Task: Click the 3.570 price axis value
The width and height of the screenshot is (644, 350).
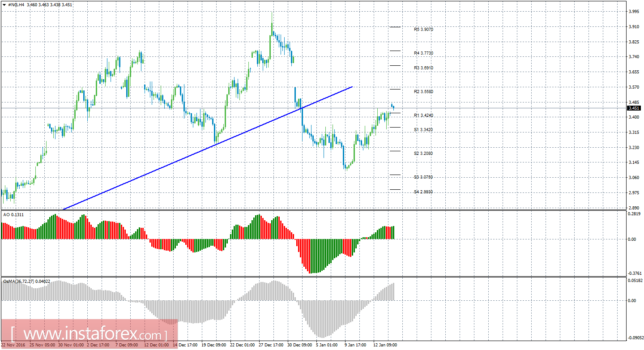Action: 633,87
